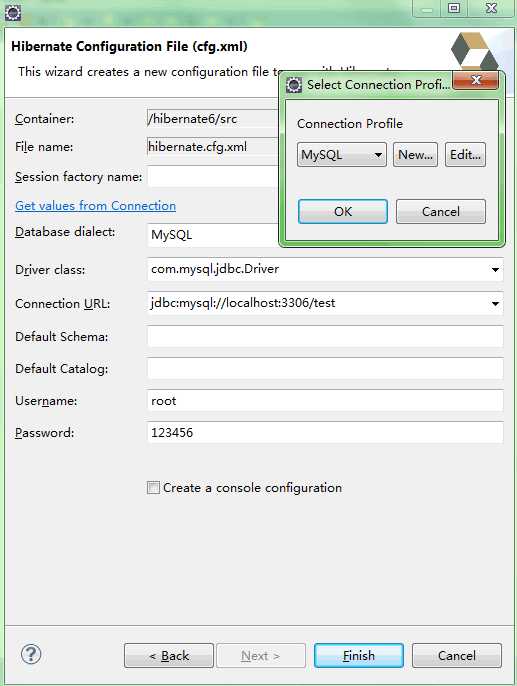Click the Connection Profile label text
Screen dimensions: 517x686
pyautogui.click(x=349, y=124)
